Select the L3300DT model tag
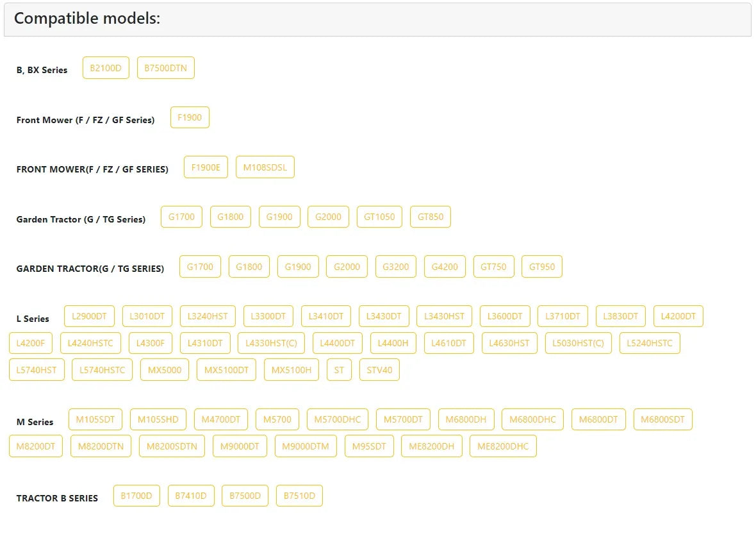 point(268,316)
